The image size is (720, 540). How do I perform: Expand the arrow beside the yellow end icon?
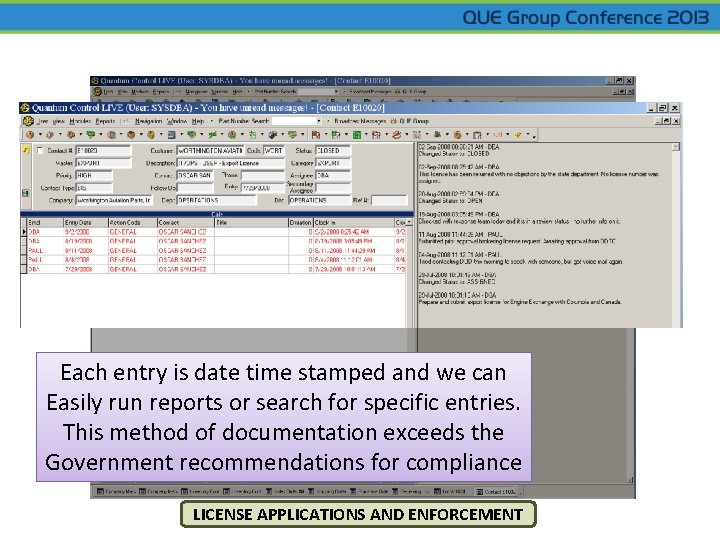click(528, 135)
